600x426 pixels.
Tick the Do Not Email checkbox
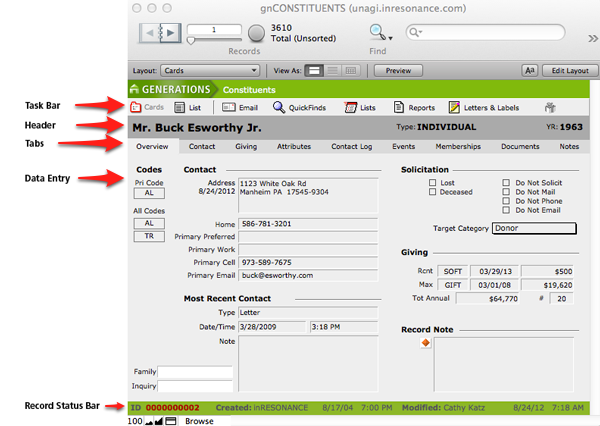point(507,210)
